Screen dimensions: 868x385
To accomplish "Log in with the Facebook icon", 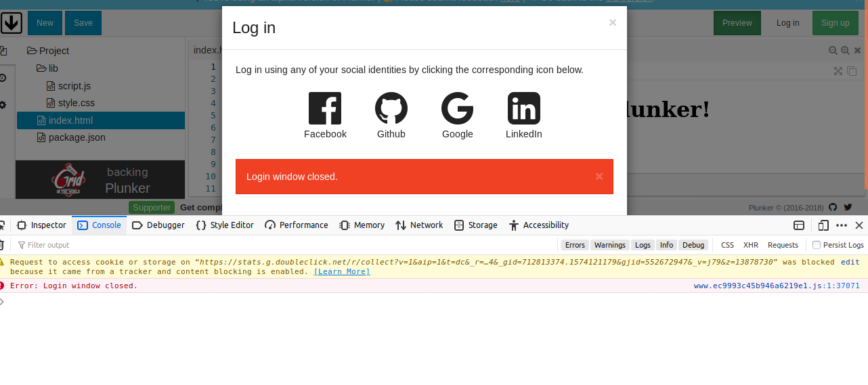I will [325, 108].
